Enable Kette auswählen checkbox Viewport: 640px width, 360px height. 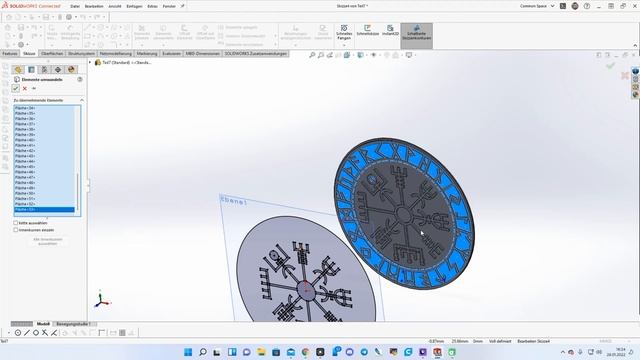[16, 223]
